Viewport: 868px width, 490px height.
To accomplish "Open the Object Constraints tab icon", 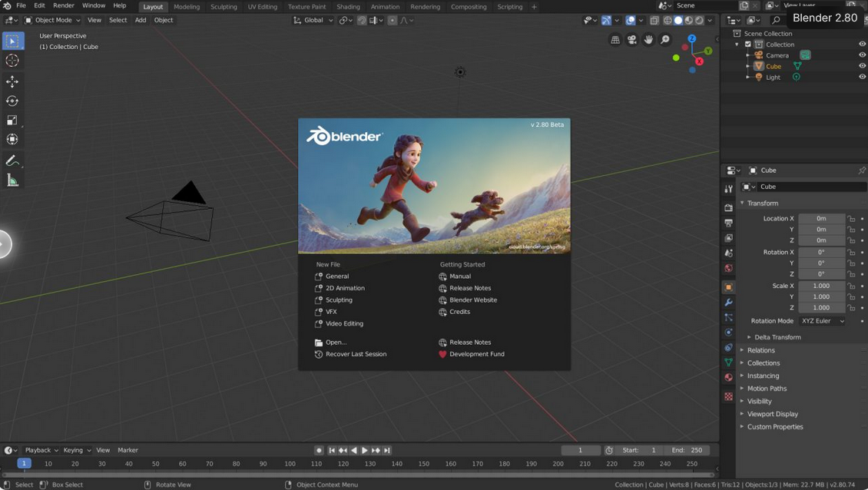I will click(728, 348).
